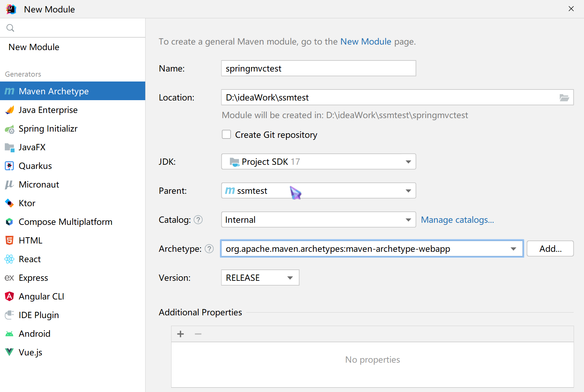Select the HTML generator
The width and height of the screenshot is (584, 392).
pos(73,240)
